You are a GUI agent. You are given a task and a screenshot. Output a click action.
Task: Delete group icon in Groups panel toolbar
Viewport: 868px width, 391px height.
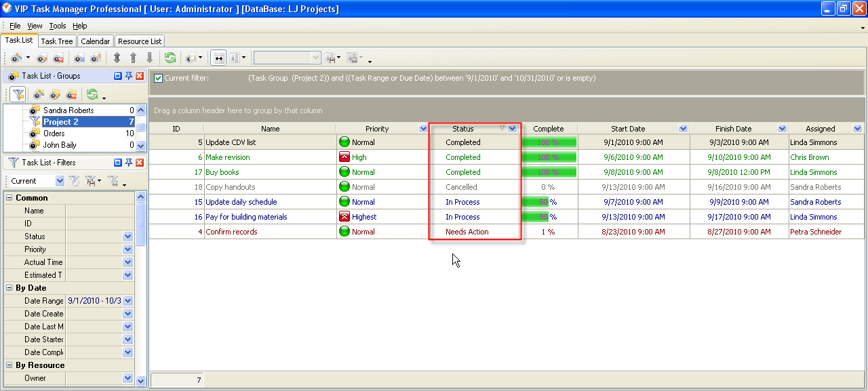point(72,94)
